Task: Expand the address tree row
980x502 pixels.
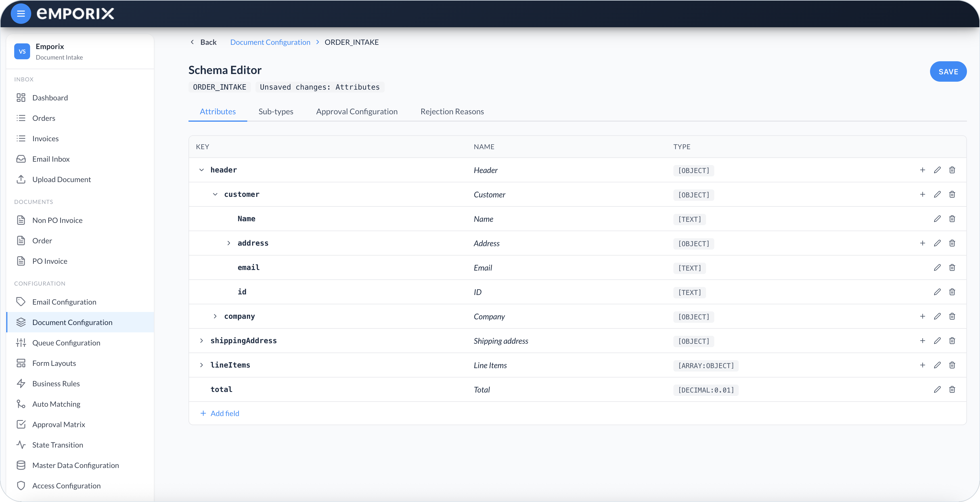Action: [229, 243]
